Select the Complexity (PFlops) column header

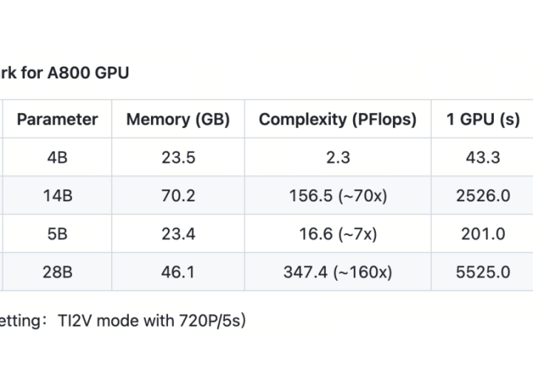coord(338,119)
